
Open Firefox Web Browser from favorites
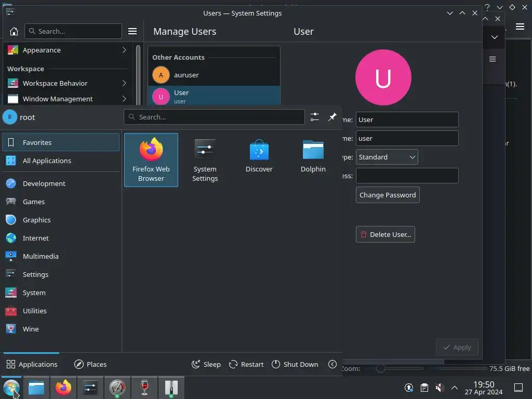[x=151, y=160]
